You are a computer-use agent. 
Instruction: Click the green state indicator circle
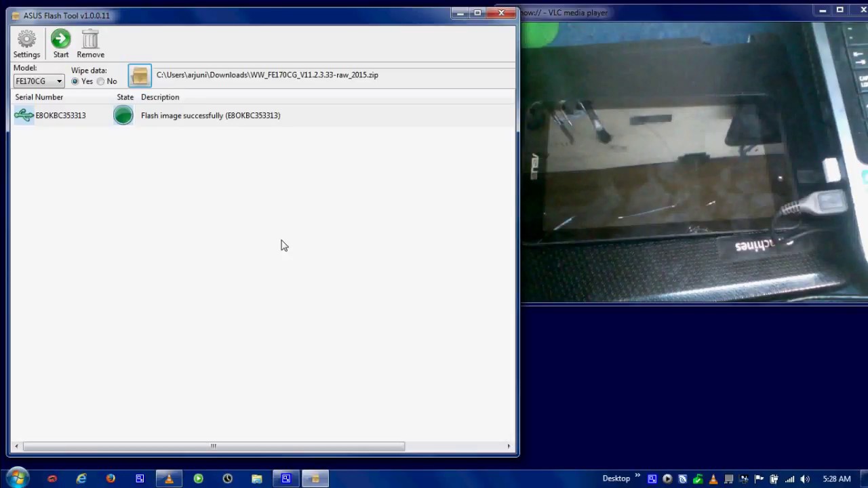[123, 115]
